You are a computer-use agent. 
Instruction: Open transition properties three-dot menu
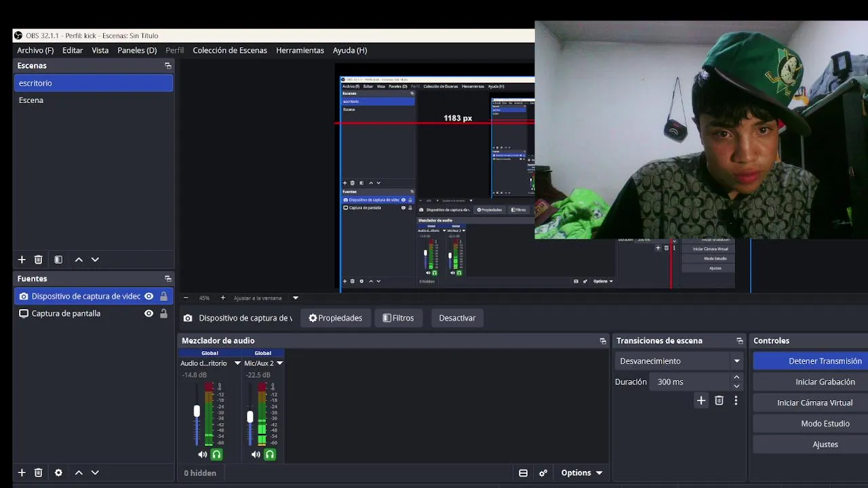[x=736, y=401]
